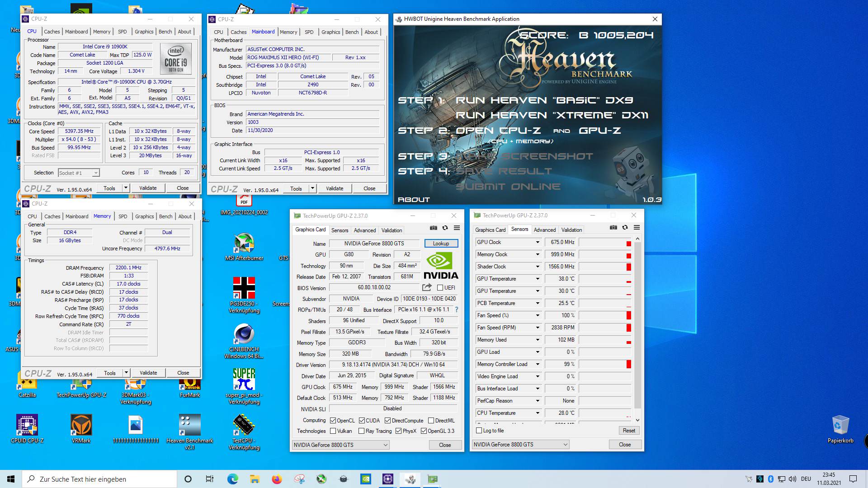The height and width of the screenshot is (488, 868).
Task: Switch to Validation tab in GPU-Z Sensors window
Action: click(571, 230)
